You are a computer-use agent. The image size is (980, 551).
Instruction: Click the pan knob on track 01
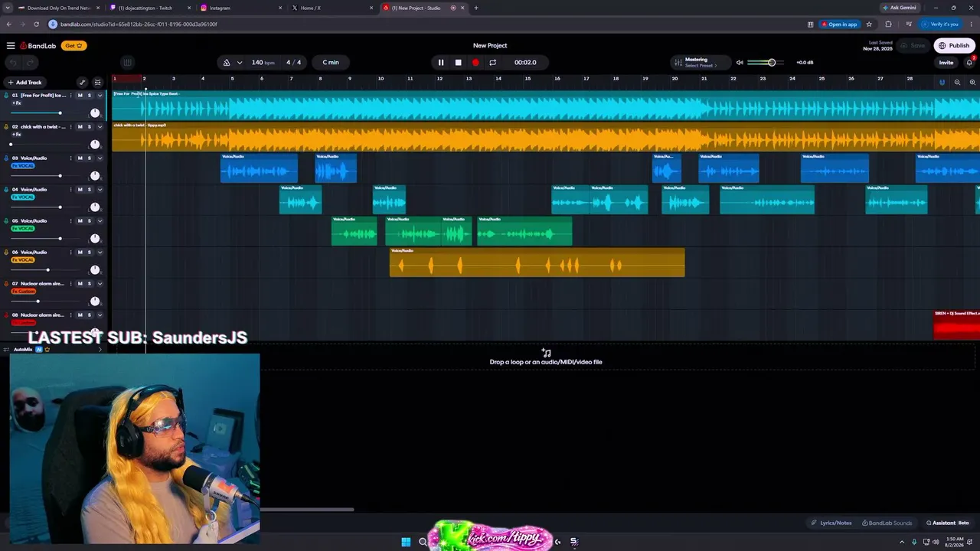[95, 113]
